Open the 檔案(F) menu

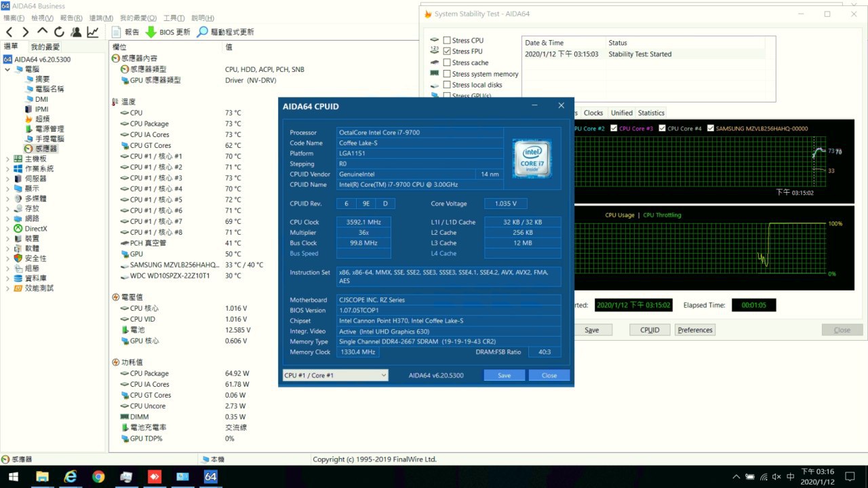[x=14, y=18]
